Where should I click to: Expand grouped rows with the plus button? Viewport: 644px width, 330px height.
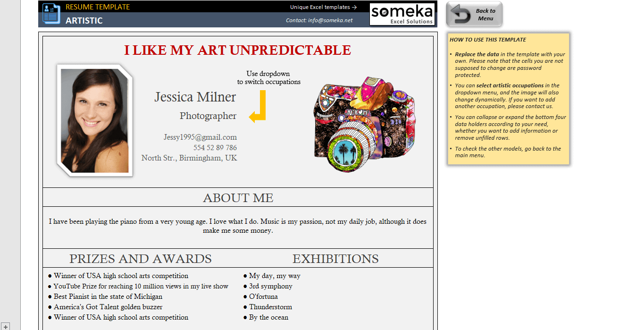5,326
